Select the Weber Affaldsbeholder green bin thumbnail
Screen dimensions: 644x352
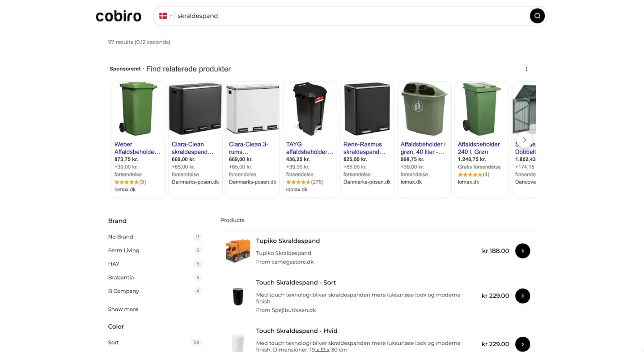coord(138,109)
